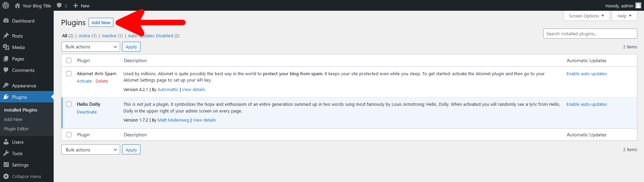This screenshot has height=182, width=644.
Task: Click the Appearance paintbrush icon
Action: tap(6, 85)
